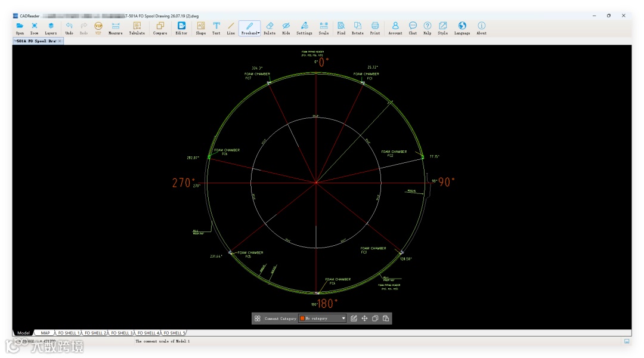This screenshot has height=358, width=644.
Task: Open the Account menu
Action: coord(395,28)
